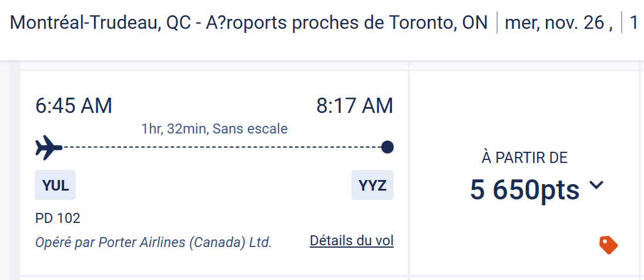
Task: Click the 8:17 AM arrival time
Action: [354, 106]
